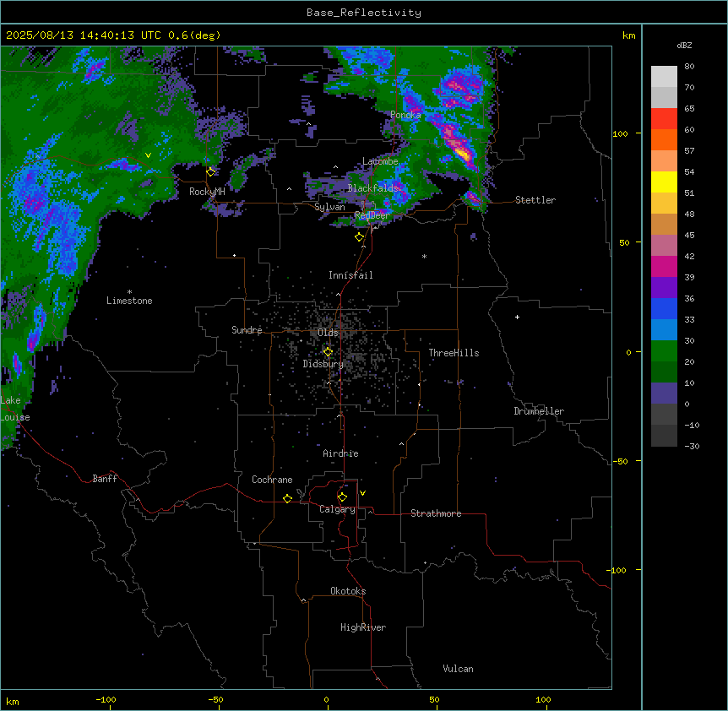The width and height of the screenshot is (728, 711).
Task: Click the 100 tick on vertical axis
Action: [620, 133]
